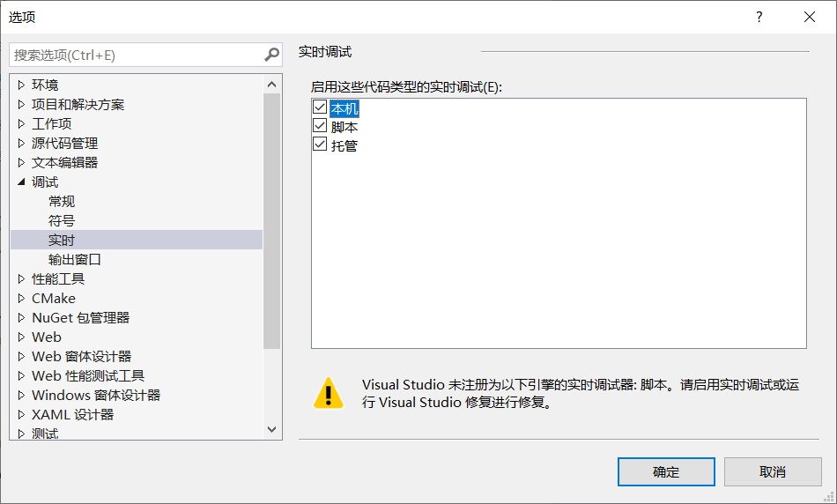
Task: Click the 取消 button
Action: click(773, 472)
